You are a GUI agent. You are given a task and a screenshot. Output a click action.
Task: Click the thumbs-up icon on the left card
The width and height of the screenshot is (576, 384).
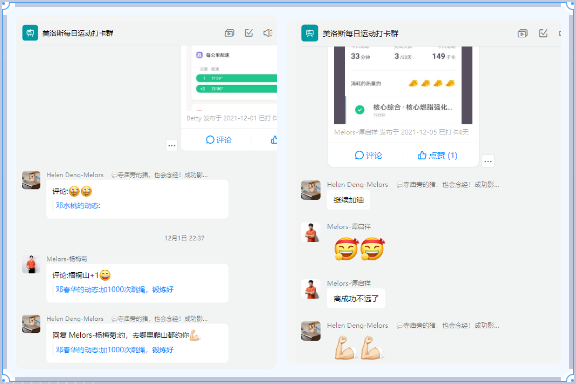coord(274,140)
